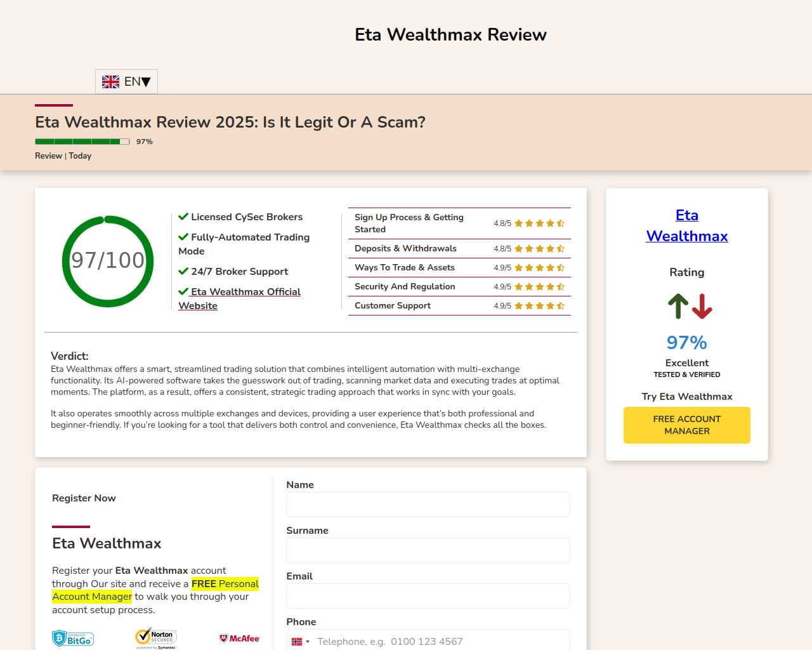The width and height of the screenshot is (812, 650).
Task: Open the Eta Wealthmax sidebar link
Action: pos(687,225)
